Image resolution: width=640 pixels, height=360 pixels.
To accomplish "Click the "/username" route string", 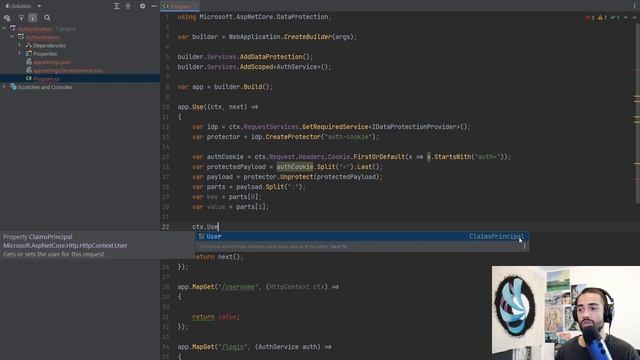I will 238,287.
